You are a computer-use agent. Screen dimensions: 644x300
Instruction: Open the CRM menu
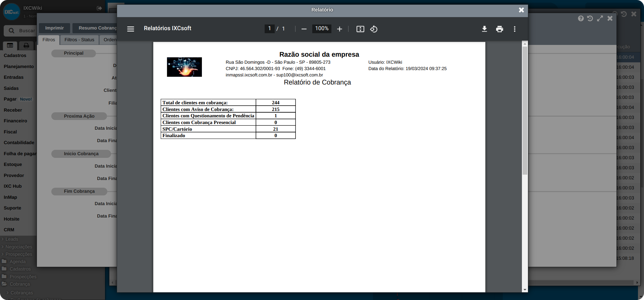9,230
